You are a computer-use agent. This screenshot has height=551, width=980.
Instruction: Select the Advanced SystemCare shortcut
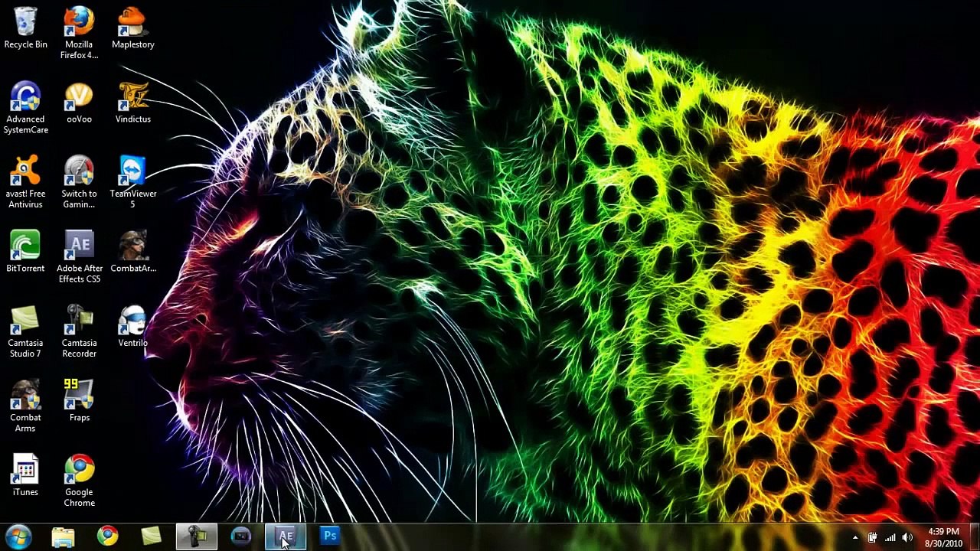25,108
